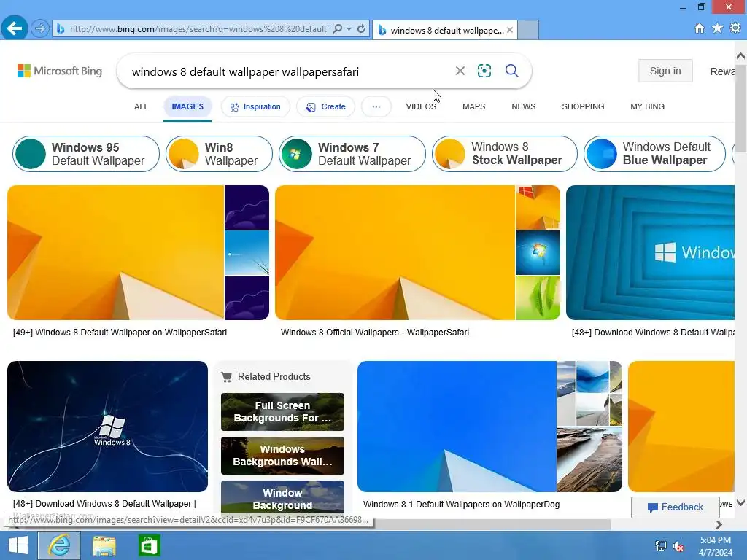Open 'Windows 8.1 Default Wallpapers on WallpaperDog' link
747x560 pixels.
click(461, 505)
